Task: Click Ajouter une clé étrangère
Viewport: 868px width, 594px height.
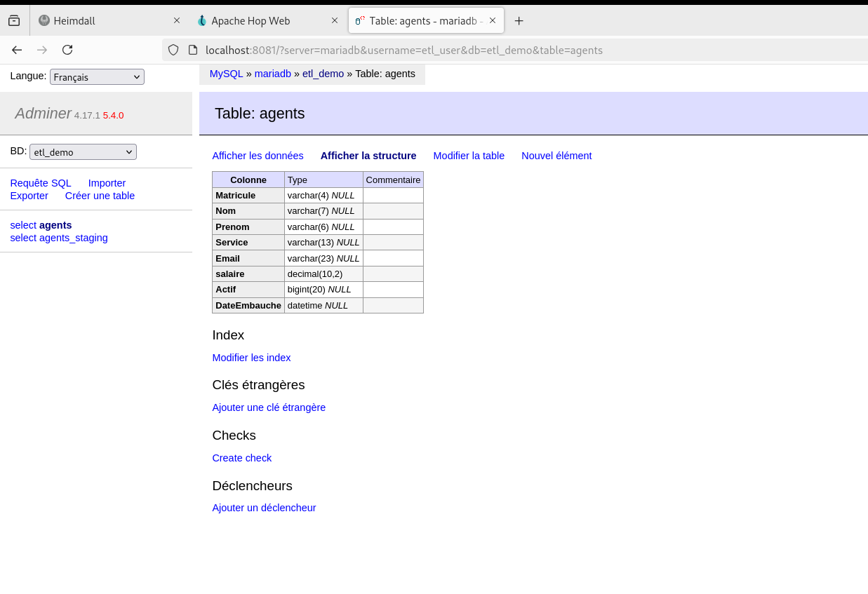Action: 269,407
